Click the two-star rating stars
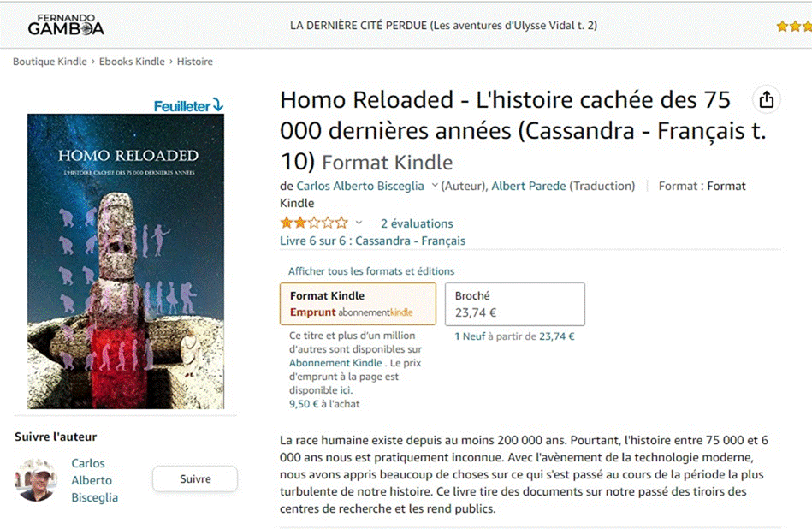 tap(314, 223)
